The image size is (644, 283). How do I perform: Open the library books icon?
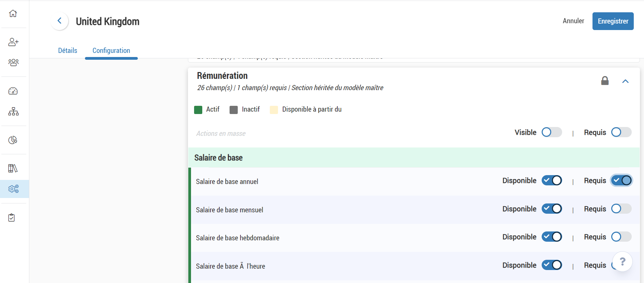13,168
